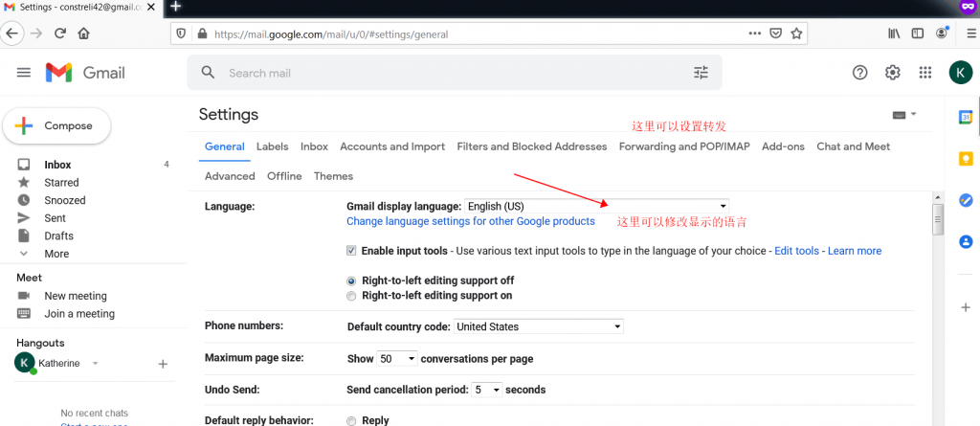Open Send cancellation period dropdown
Image resolution: width=980 pixels, height=426 pixels.
pos(487,390)
